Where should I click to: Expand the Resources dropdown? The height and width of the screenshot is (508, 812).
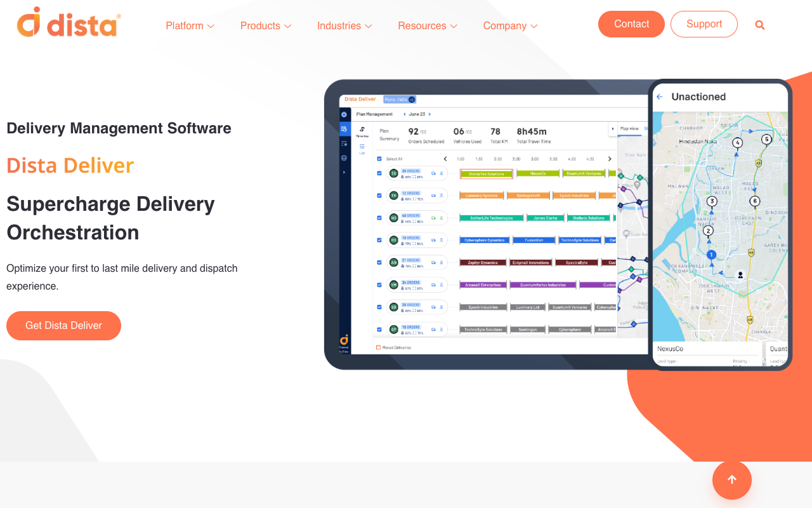(427, 26)
